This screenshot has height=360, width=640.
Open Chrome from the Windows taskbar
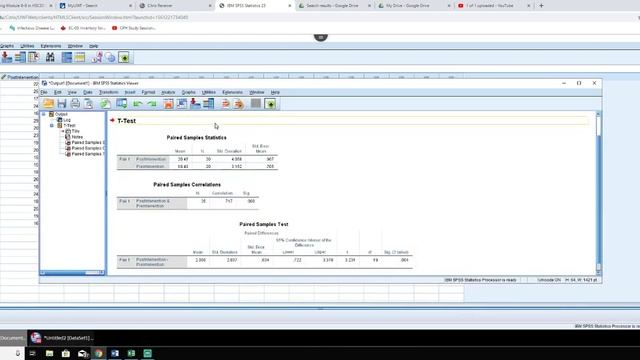click(98, 353)
